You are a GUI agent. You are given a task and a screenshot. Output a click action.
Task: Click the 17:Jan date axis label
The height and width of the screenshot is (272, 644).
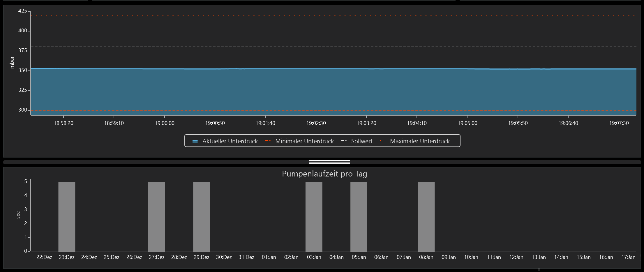(628, 257)
